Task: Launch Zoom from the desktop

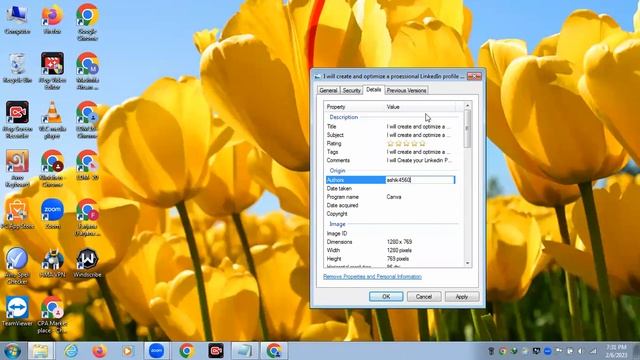Action: tap(52, 214)
